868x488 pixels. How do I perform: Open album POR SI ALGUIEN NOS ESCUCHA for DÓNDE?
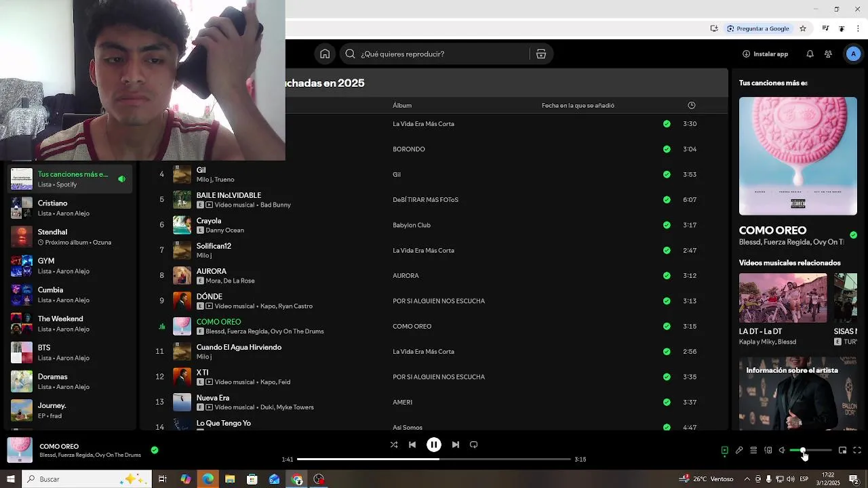(x=439, y=301)
